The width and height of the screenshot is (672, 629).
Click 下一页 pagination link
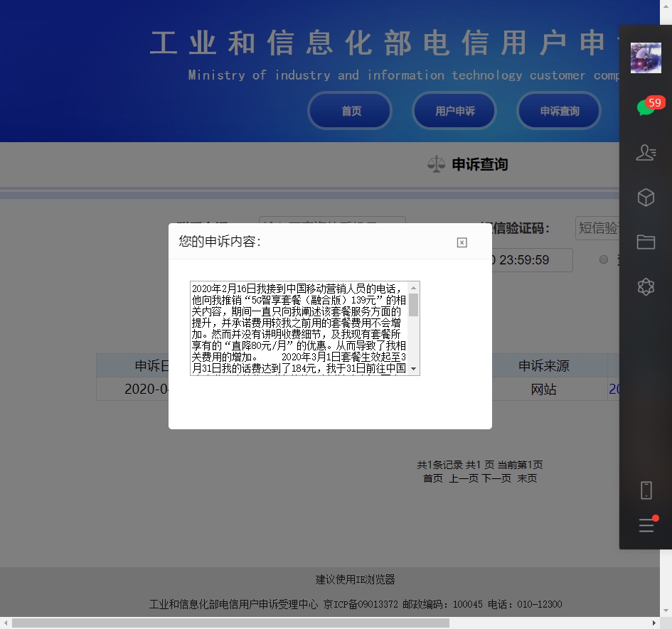click(496, 478)
